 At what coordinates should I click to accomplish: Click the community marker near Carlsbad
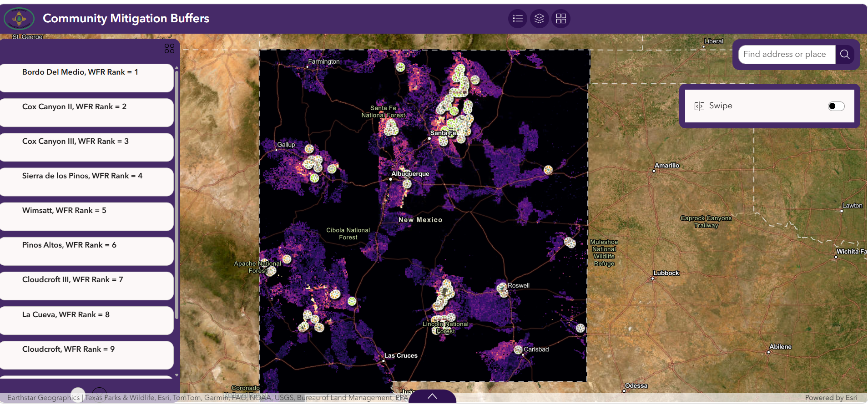coord(518,349)
